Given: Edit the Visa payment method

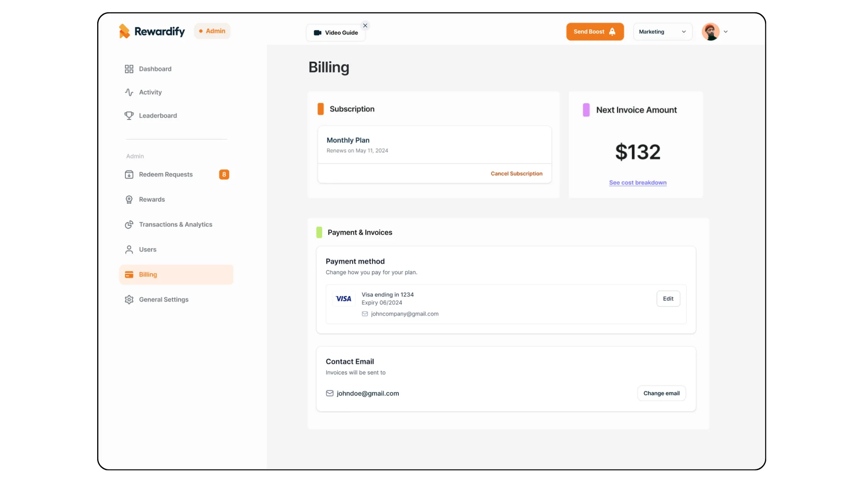Looking at the screenshot, I should tap(668, 299).
